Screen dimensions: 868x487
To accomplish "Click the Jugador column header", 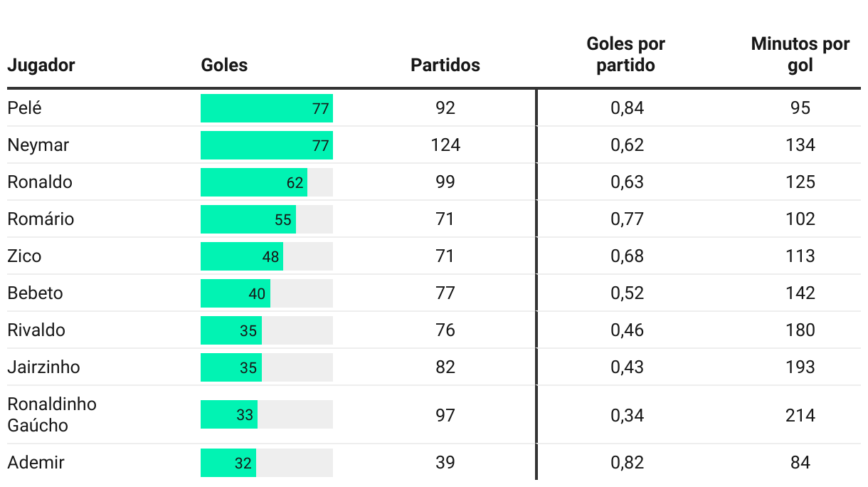I will point(41,66).
